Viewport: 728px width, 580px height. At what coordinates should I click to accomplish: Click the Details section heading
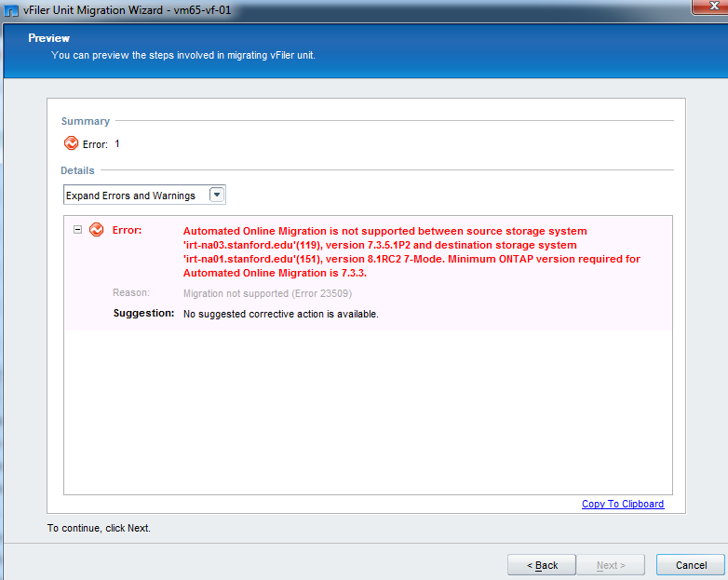click(x=77, y=170)
